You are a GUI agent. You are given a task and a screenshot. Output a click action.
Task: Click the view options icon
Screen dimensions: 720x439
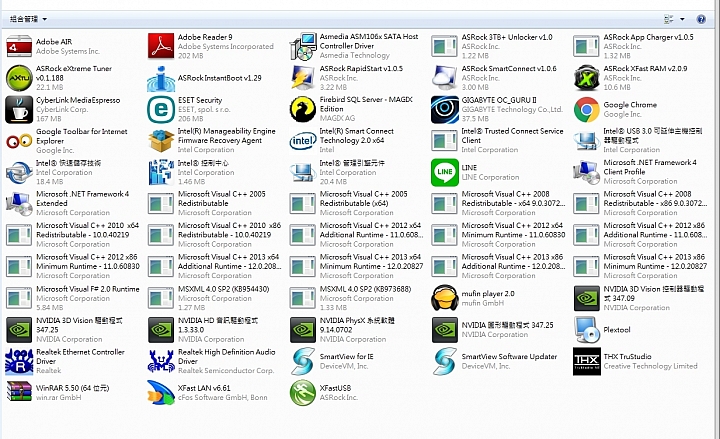(669, 19)
